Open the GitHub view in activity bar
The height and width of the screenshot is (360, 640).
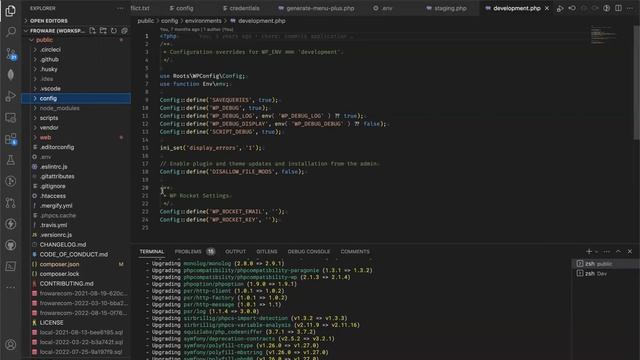pyautogui.click(x=11, y=245)
